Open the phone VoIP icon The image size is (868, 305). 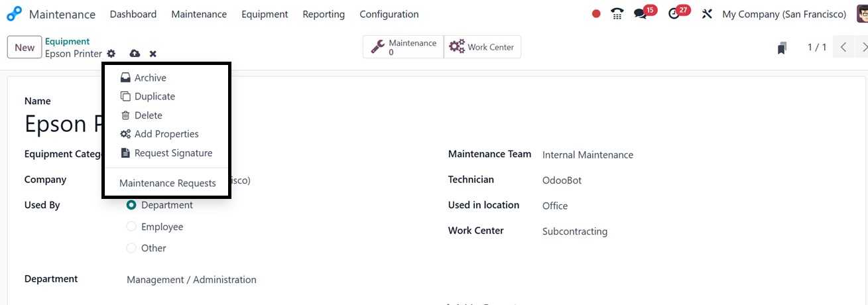point(617,14)
